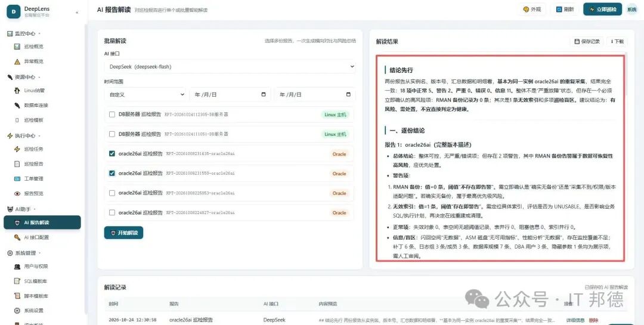Check the DB服务器 report RPT-20261024111051
This screenshot has height=325, width=644.
(x=112, y=134)
